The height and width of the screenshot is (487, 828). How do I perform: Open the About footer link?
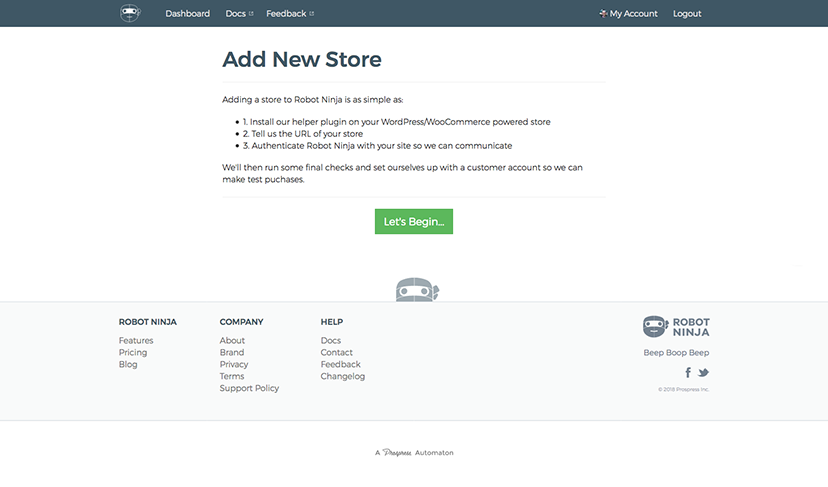[x=232, y=341]
